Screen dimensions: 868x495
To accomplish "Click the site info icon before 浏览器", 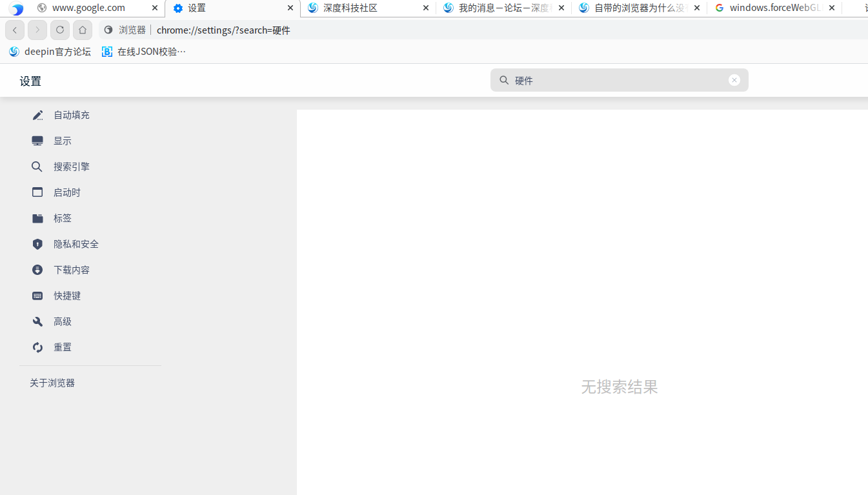I will 108,30.
